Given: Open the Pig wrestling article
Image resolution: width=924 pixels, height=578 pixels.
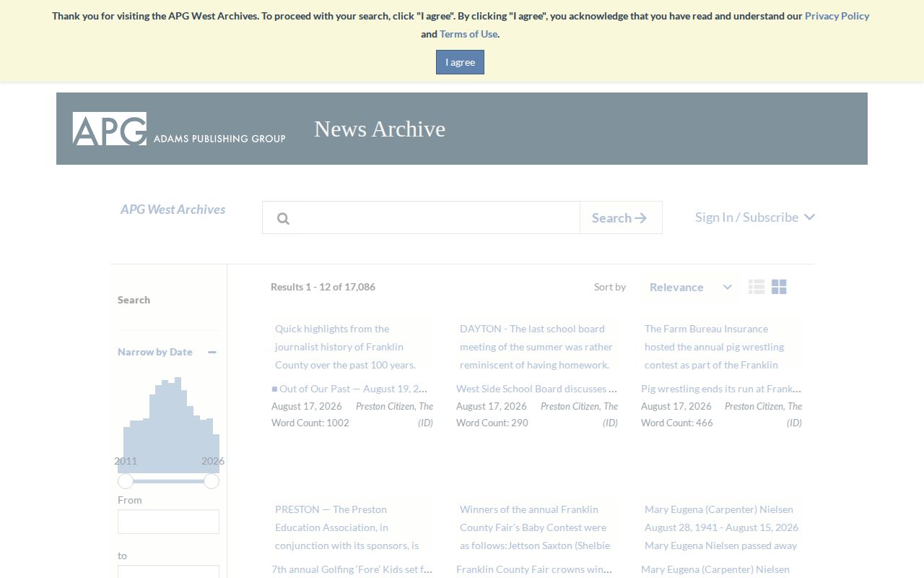Looking at the screenshot, I should pos(722,389).
